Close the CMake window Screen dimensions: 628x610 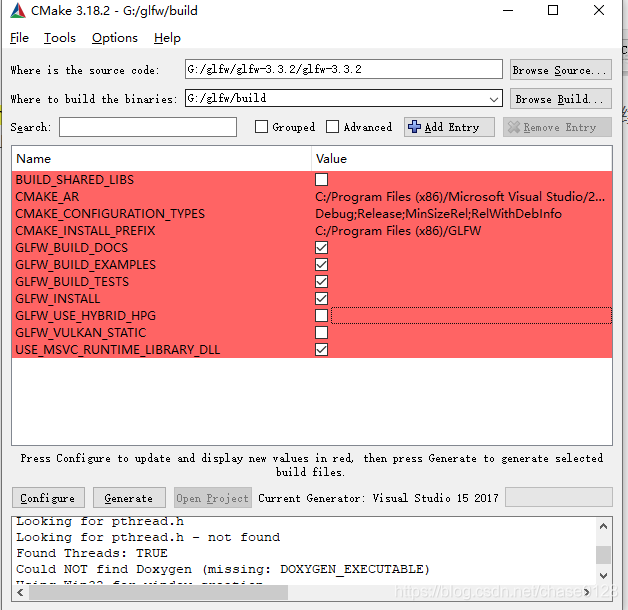[599, 10]
